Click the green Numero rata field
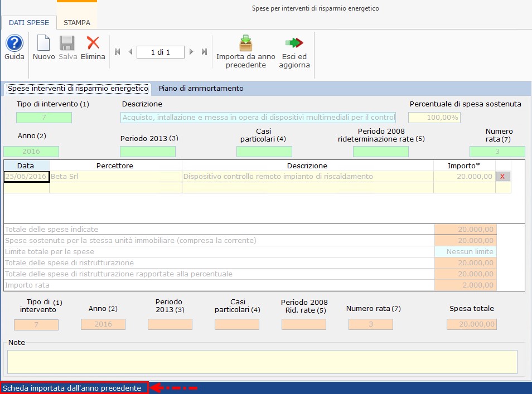 click(497, 151)
